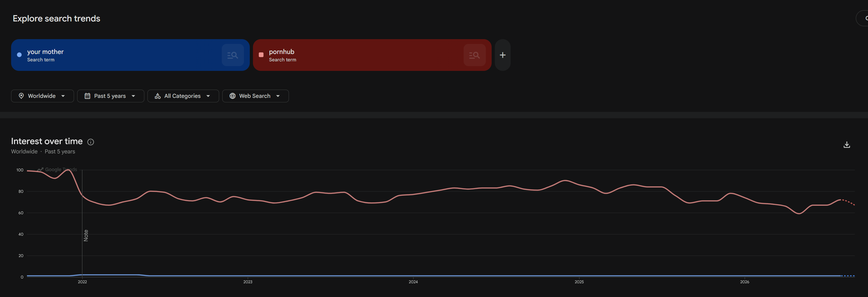Image resolution: width=868 pixels, height=297 pixels.
Task: Click the 40 y-axis label
Action: click(x=21, y=234)
